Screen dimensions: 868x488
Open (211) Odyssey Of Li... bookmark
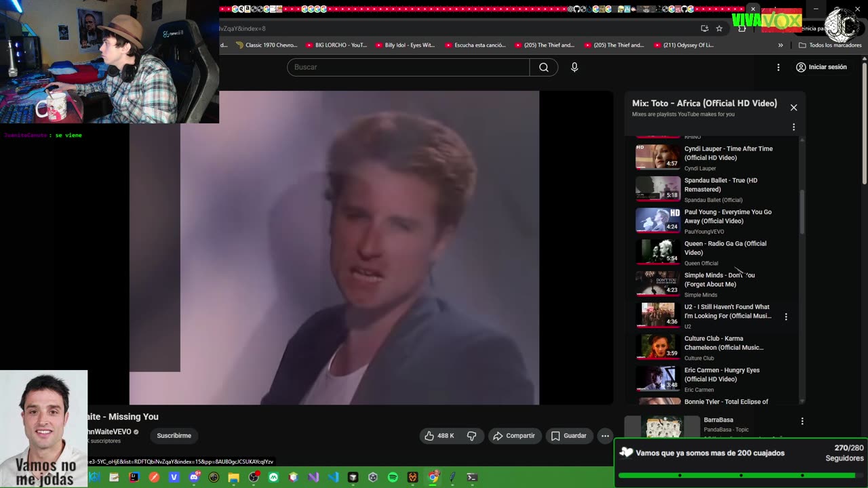pyautogui.click(x=683, y=45)
